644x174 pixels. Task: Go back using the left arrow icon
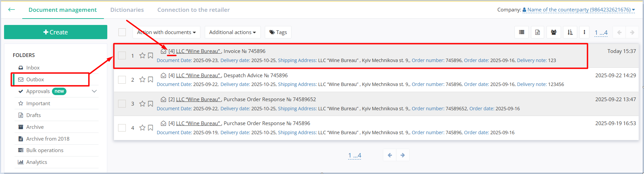(11, 9)
